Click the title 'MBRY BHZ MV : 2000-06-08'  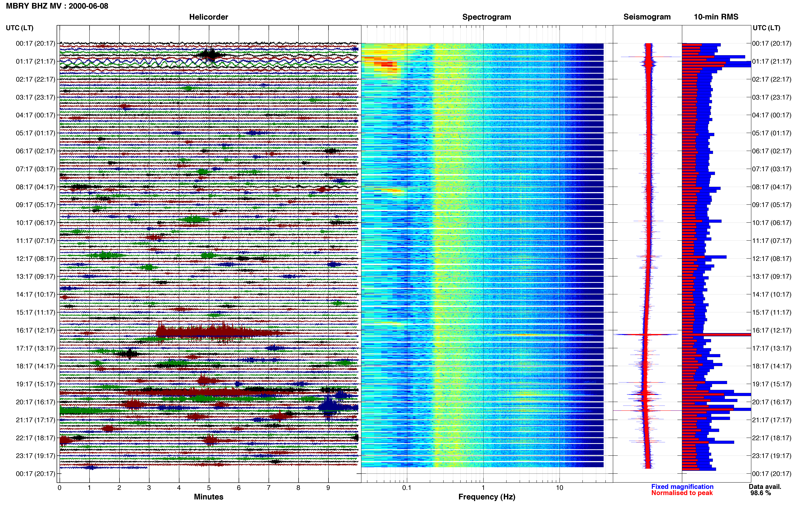57,6
